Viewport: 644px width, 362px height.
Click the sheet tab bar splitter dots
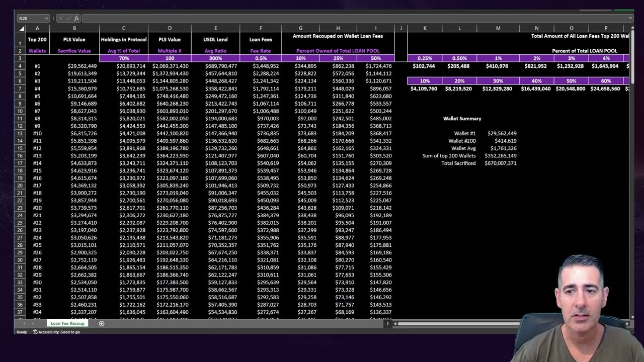click(387, 324)
